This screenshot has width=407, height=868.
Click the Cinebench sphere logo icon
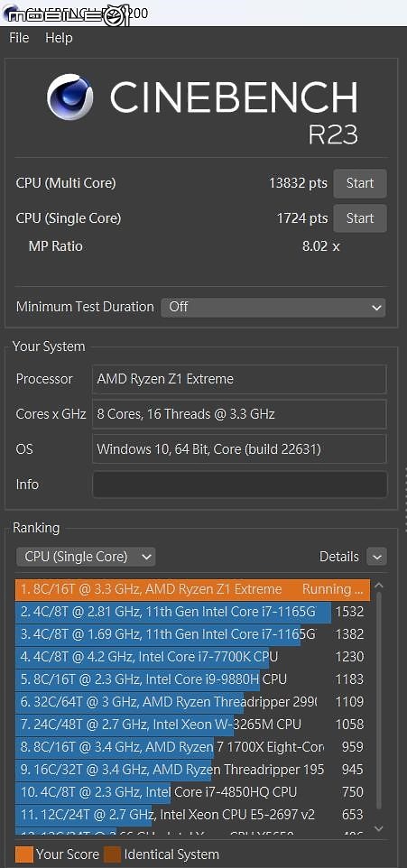69,97
